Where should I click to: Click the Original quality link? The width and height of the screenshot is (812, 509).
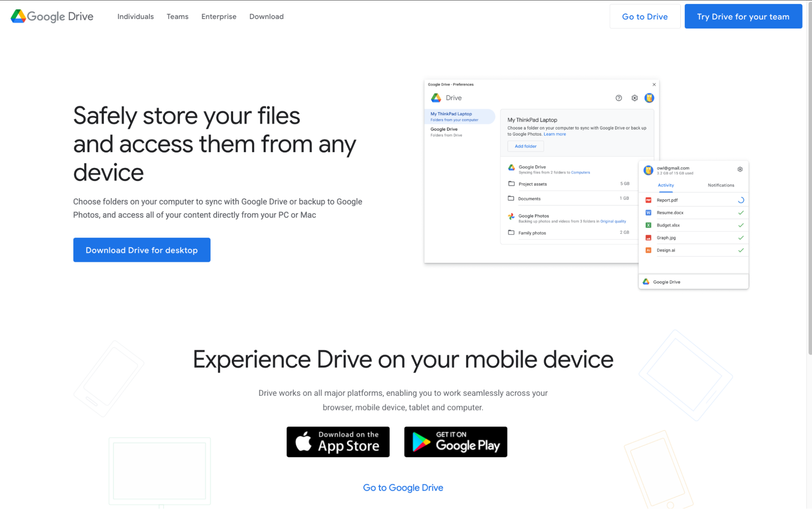point(613,221)
